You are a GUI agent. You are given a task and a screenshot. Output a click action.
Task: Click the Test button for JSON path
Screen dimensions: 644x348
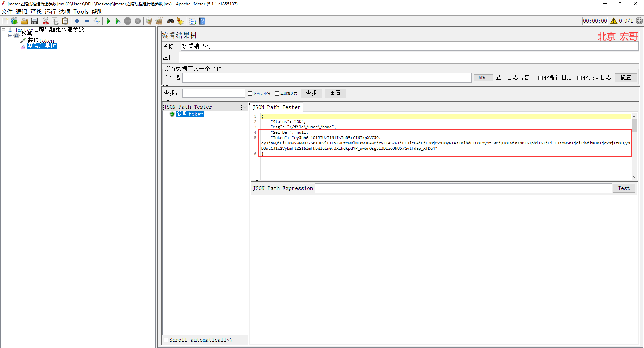pos(624,188)
